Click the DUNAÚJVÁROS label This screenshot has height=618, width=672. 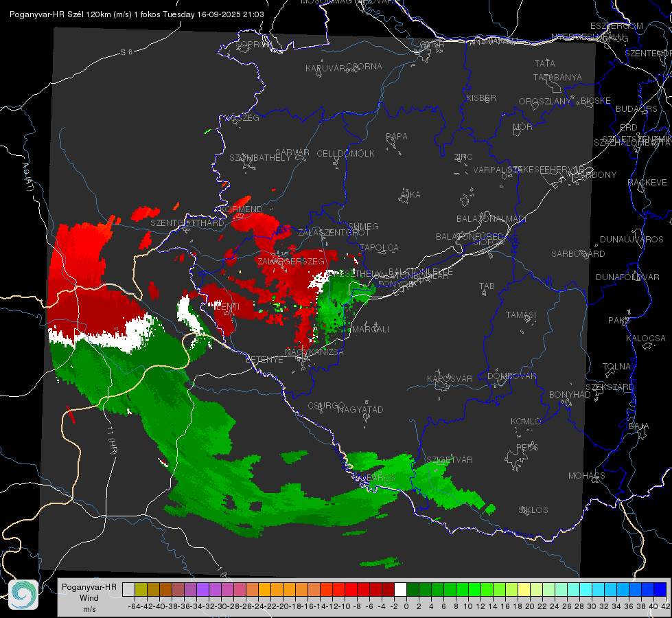(632, 240)
